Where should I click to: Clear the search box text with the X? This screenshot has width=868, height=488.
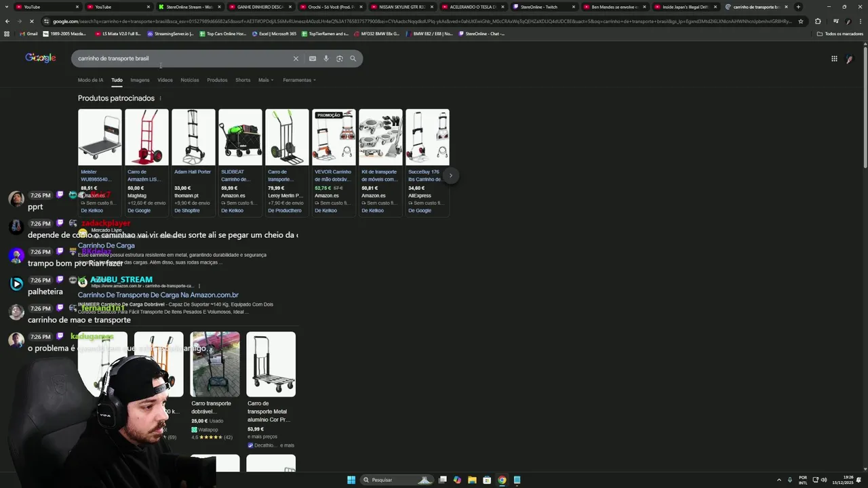(296, 58)
